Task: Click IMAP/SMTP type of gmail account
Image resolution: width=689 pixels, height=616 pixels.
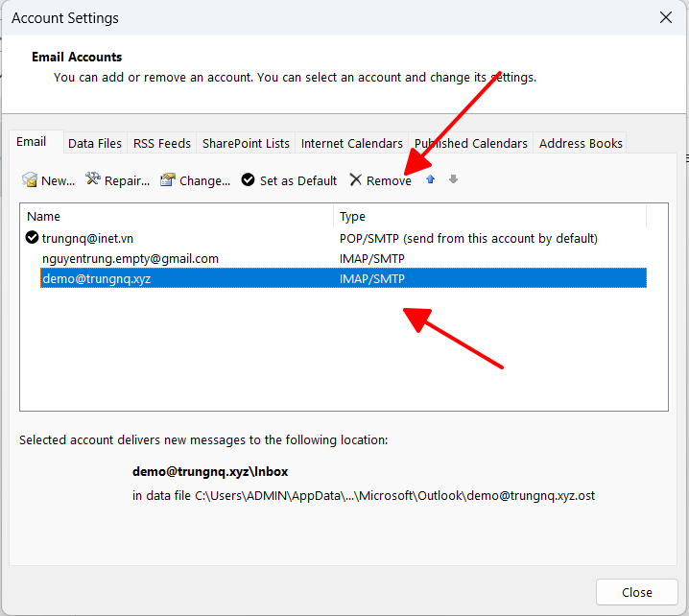Action: coord(371,258)
